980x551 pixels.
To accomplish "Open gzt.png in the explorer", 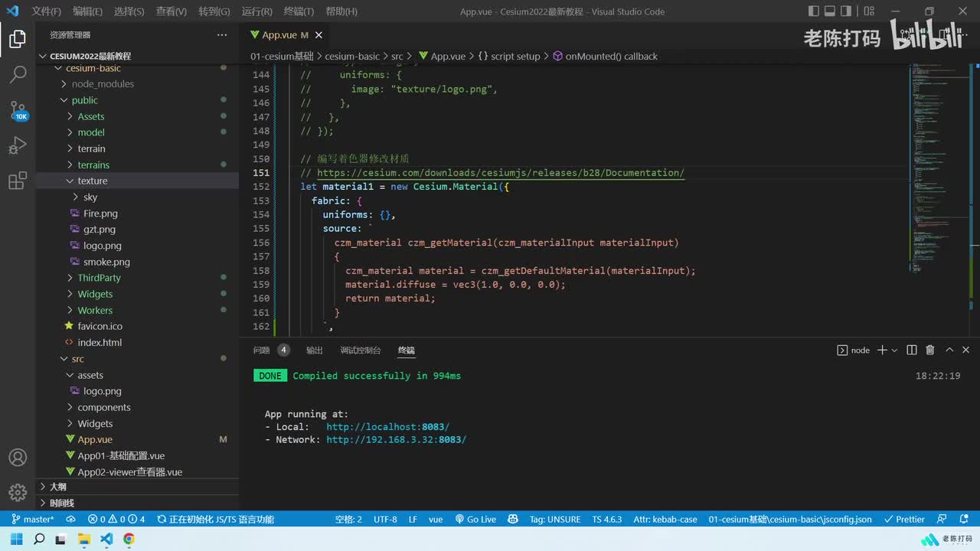I will pyautogui.click(x=100, y=230).
